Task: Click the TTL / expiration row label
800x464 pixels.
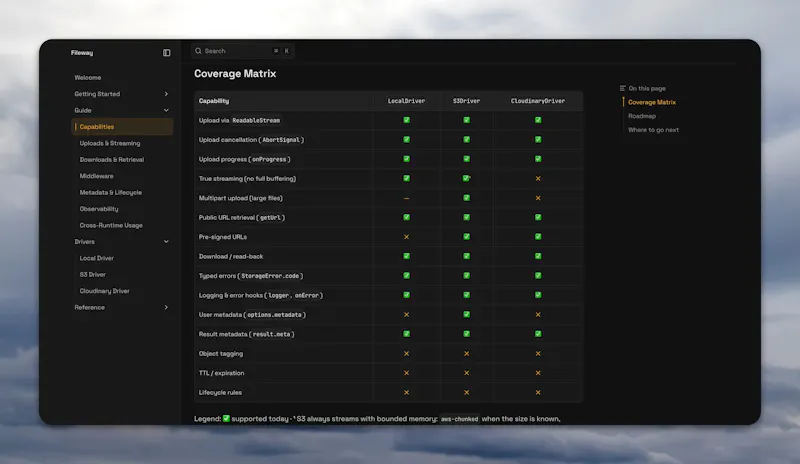Action: [221, 373]
